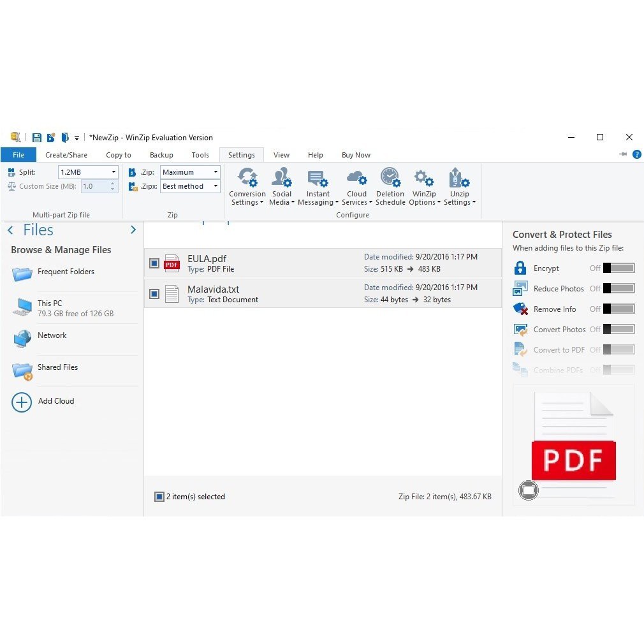Go to previous pane with left chevron
Viewport: 644px width, 644px height.
click(10, 230)
